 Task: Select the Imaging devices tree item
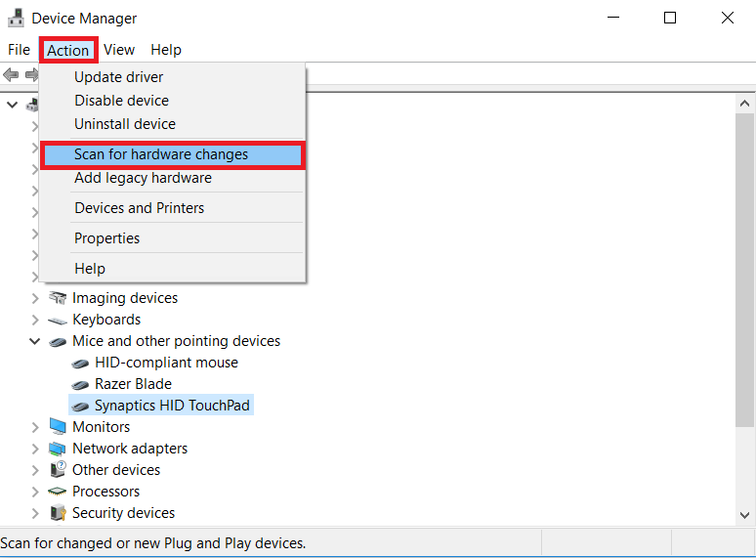pyautogui.click(x=125, y=298)
